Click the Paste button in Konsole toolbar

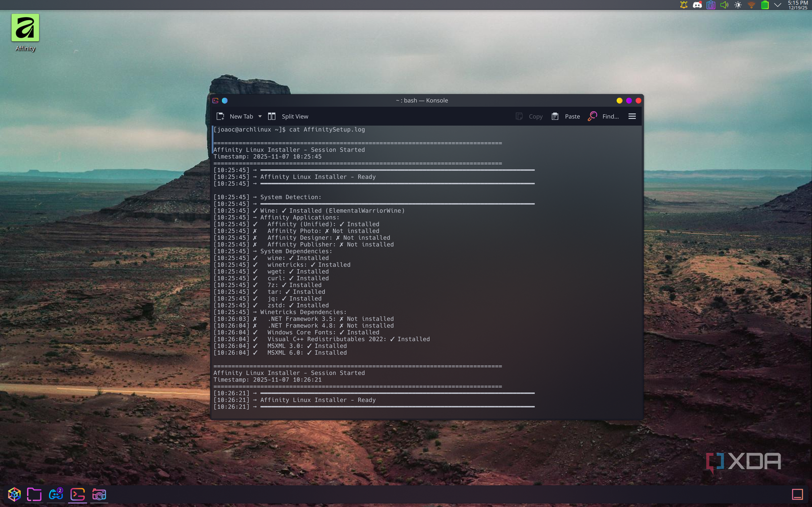[x=565, y=117]
